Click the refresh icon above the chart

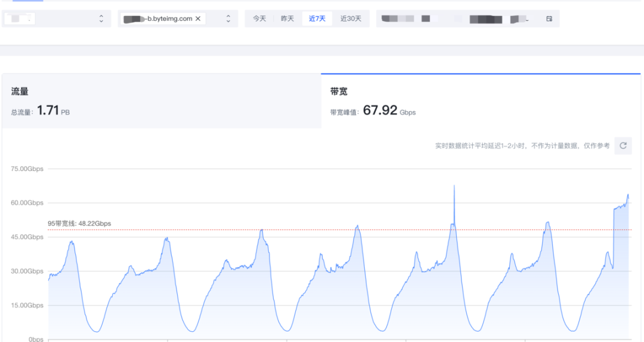pos(623,146)
